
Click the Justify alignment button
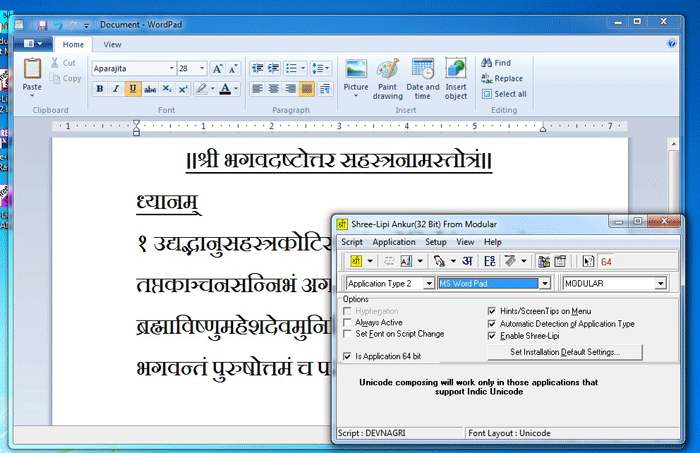point(307,89)
